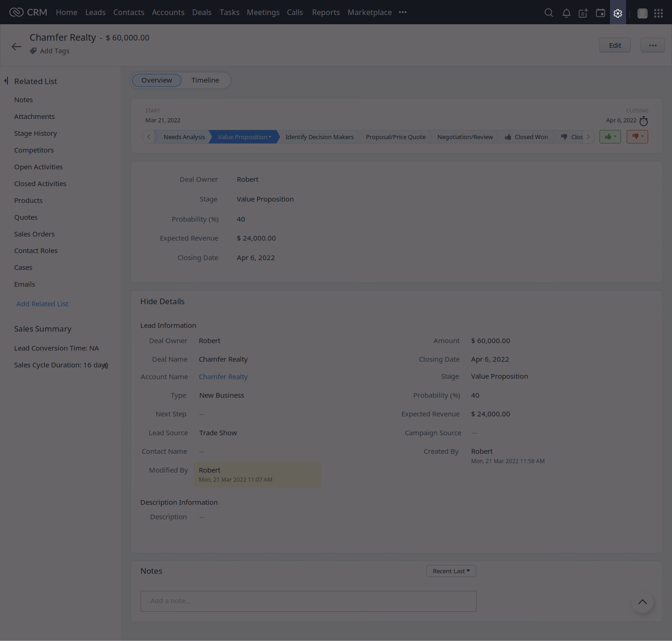Click the quick create icon

[x=583, y=13]
